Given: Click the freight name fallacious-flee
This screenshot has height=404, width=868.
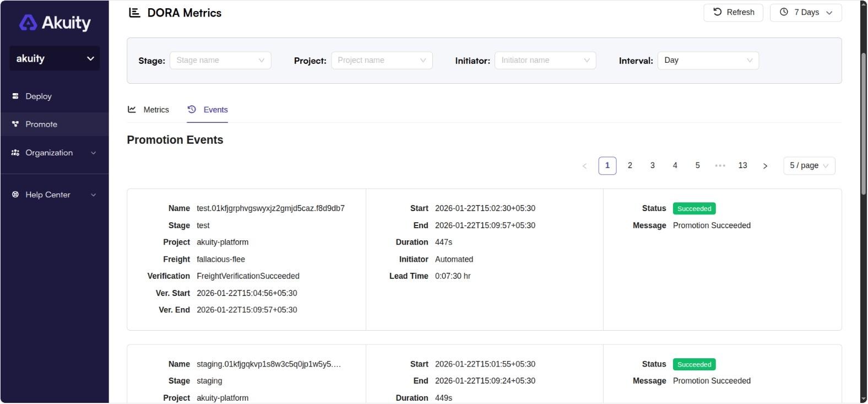Looking at the screenshot, I should pyautogui.click(x=221, y=259).
